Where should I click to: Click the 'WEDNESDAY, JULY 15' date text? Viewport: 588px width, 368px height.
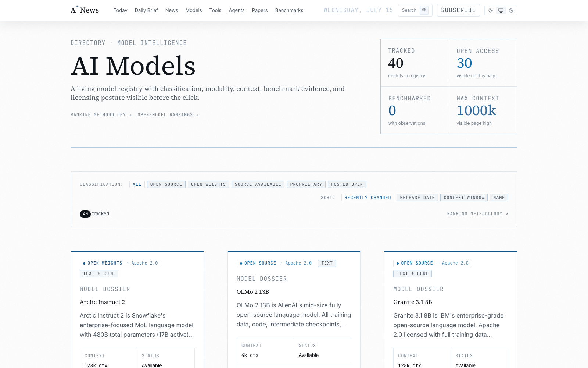358,10
